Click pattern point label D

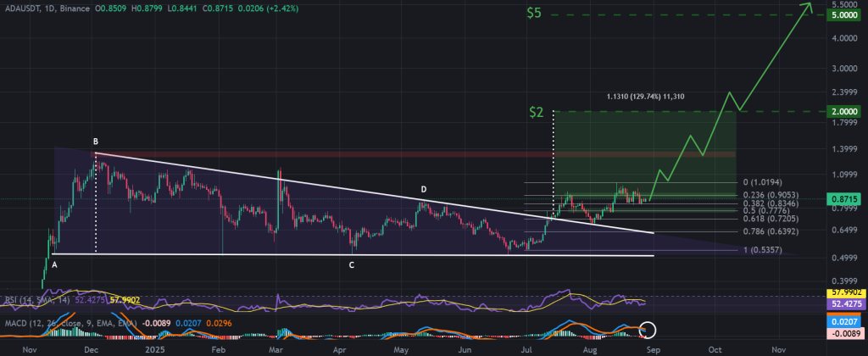tap(423, 190)
